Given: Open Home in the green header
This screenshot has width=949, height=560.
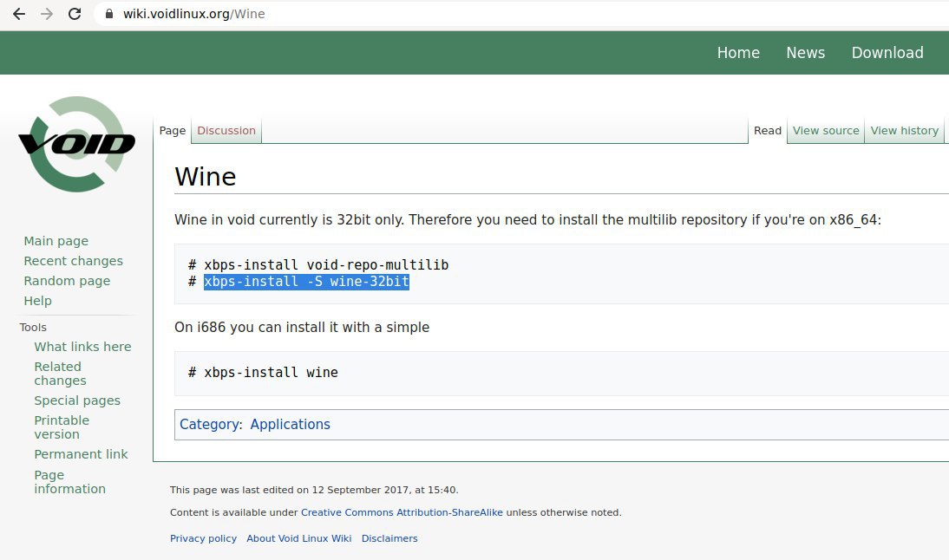Looking at the screenshot, I should 738,53.
